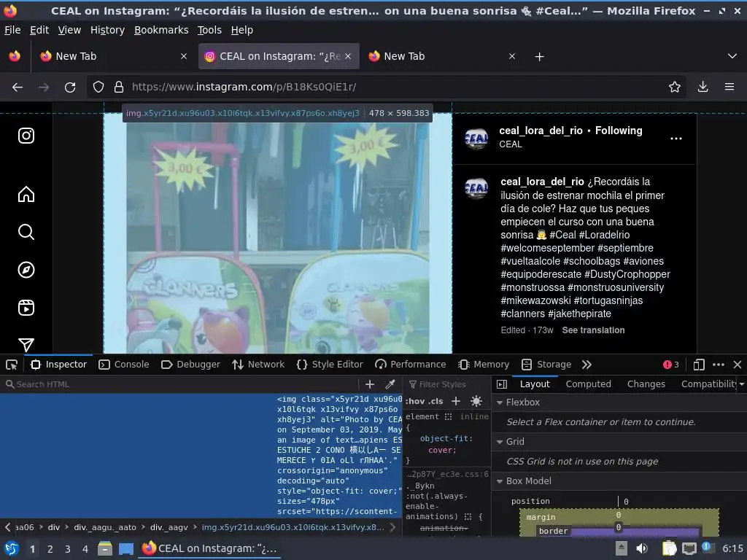Add new style rule plus icon
Viewport: 747px width, 560px height.
click(x=456, y=402)
